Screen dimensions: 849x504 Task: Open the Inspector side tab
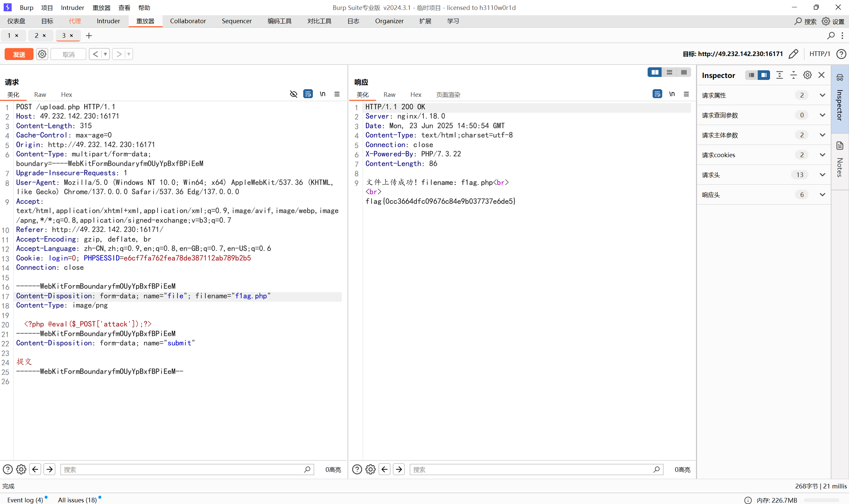840,99
